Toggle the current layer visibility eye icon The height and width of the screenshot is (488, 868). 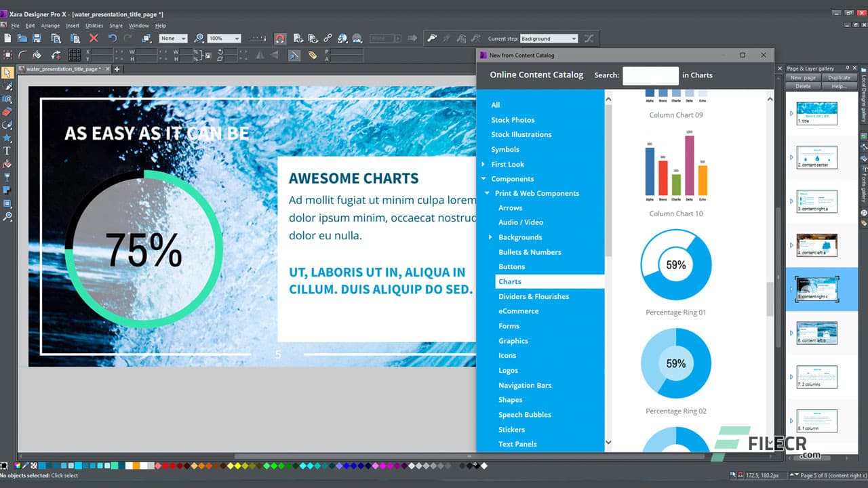[x=298, y=39]
